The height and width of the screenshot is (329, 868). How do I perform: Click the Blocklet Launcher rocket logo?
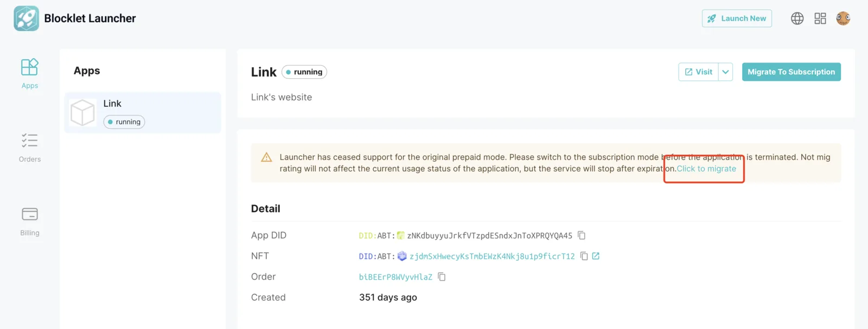(26, 18)
